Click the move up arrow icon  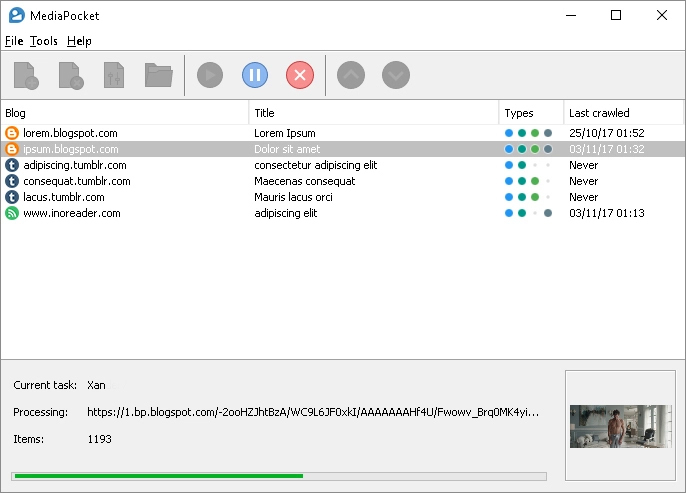[351, 75]
